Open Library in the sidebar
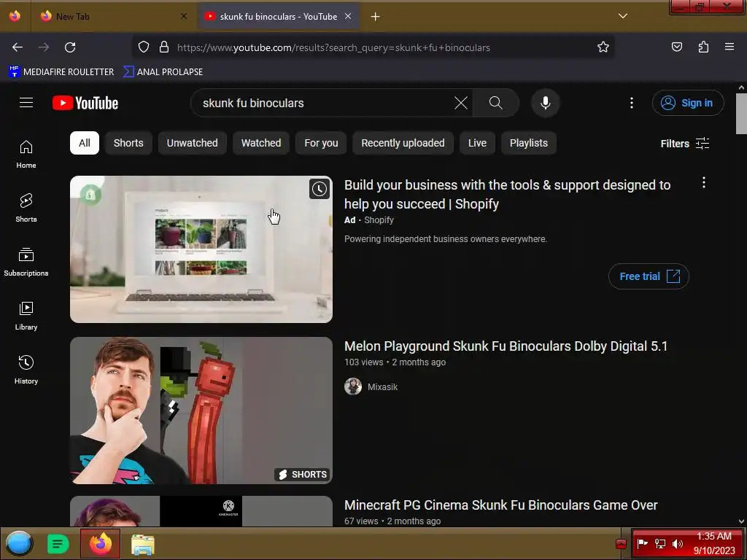The height and width of the screenshot is (560, 747). [x=26, y=316]
